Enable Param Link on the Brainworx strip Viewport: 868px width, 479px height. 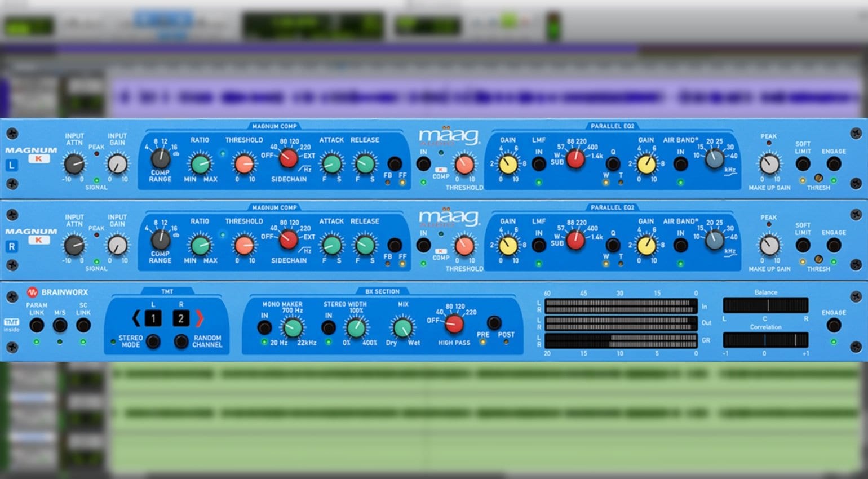pos(37,325)
